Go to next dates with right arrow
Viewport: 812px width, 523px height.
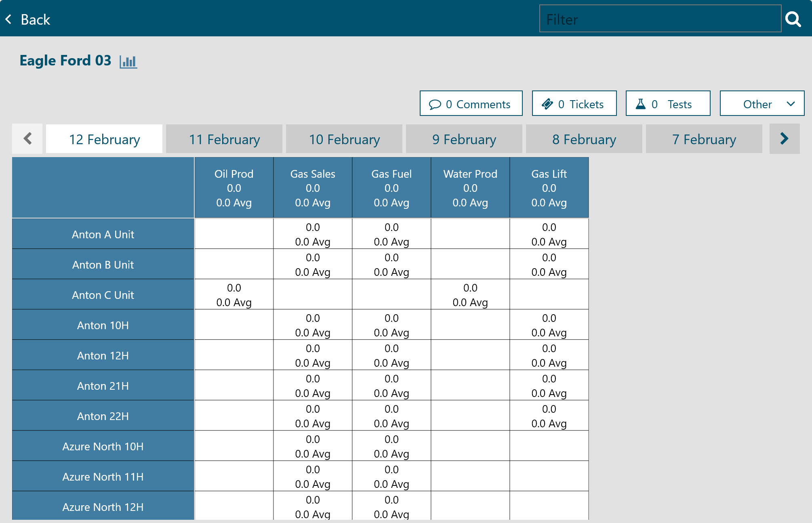click(784, 139)
